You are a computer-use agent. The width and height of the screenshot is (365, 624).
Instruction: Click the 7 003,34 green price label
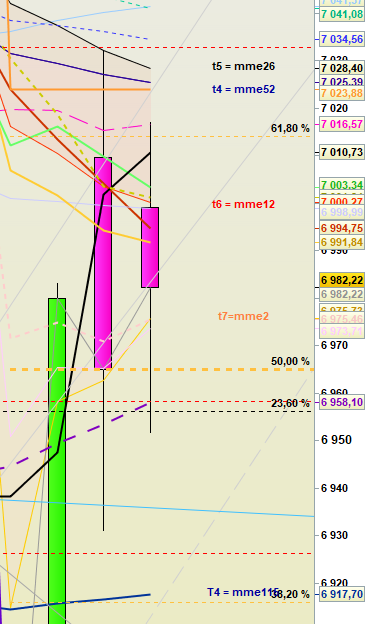(x=342, y=185)
